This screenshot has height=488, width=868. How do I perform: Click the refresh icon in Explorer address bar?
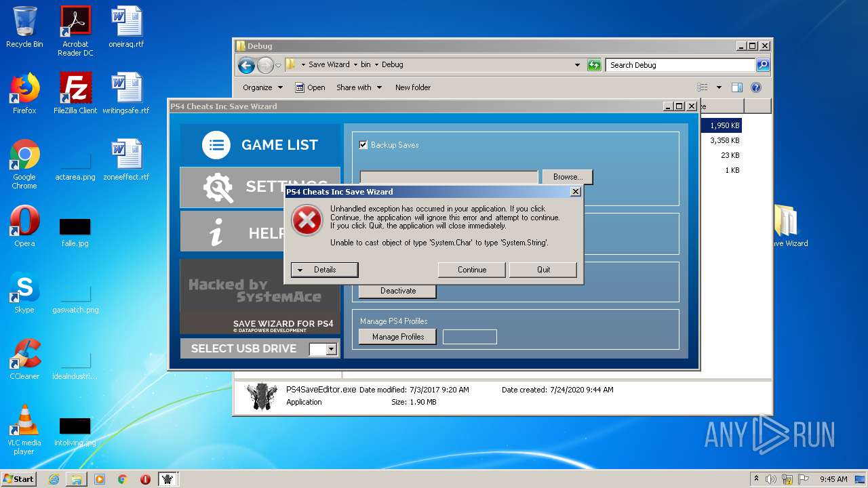(594, 65)
